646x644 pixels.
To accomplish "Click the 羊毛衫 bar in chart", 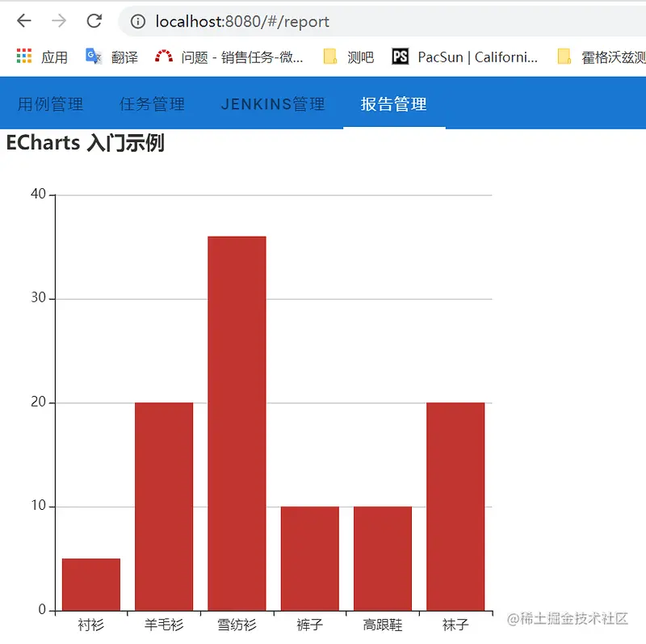I will 164,507.
